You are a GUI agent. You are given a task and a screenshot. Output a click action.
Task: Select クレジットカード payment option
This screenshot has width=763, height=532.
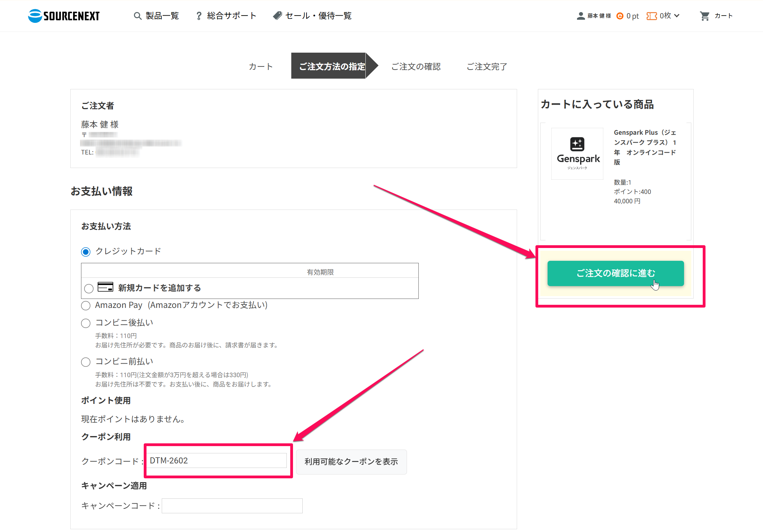tap(86, 252)
